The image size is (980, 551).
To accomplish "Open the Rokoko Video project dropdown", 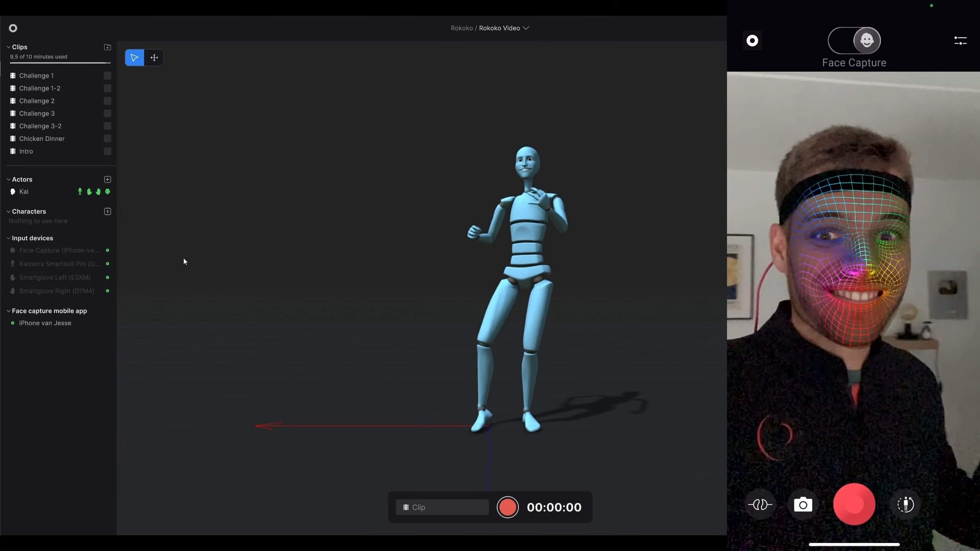I will [526, 28].
